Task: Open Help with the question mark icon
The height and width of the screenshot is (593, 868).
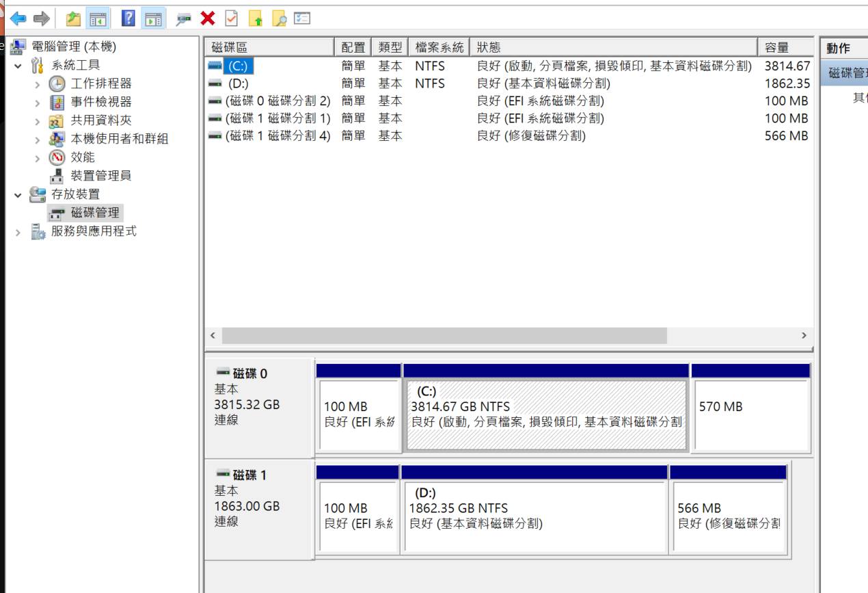Action: (128, 18)
